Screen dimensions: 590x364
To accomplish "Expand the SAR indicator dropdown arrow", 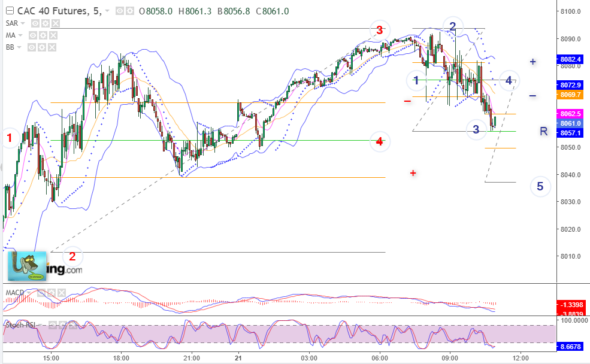I will pos(23,23).
